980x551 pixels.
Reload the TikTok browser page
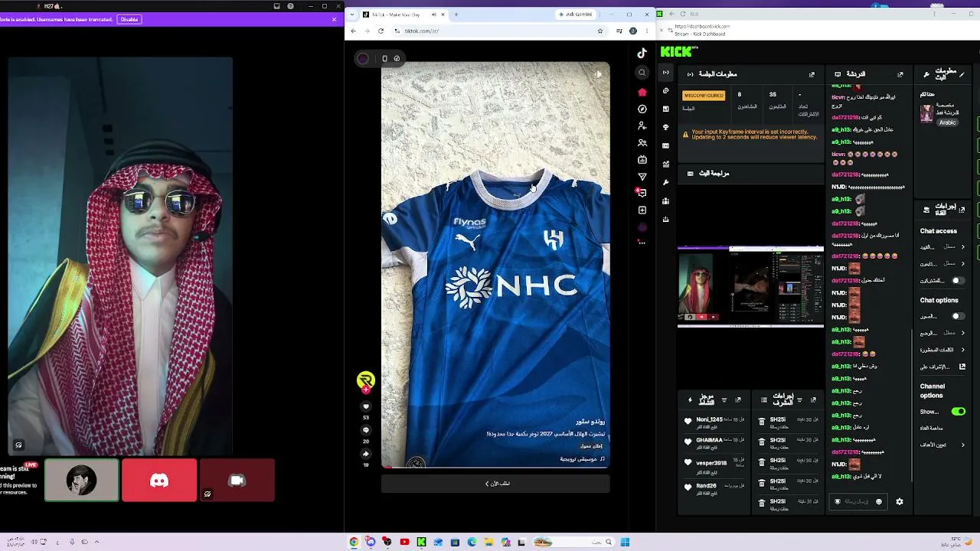(381, 31)
